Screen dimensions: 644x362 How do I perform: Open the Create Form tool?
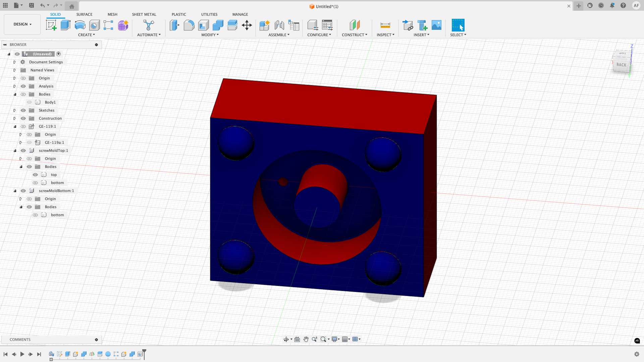pos(123,25)
